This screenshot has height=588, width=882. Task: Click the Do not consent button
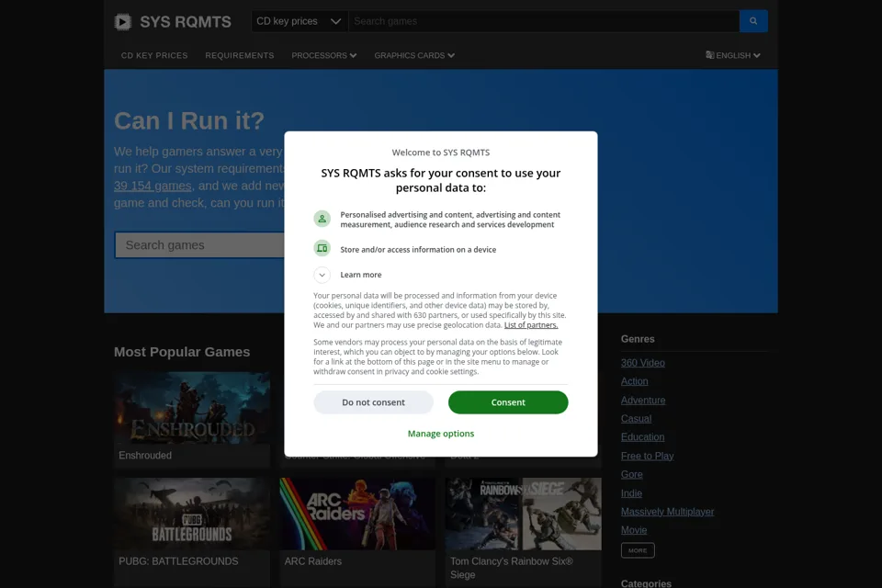[374, 402]
